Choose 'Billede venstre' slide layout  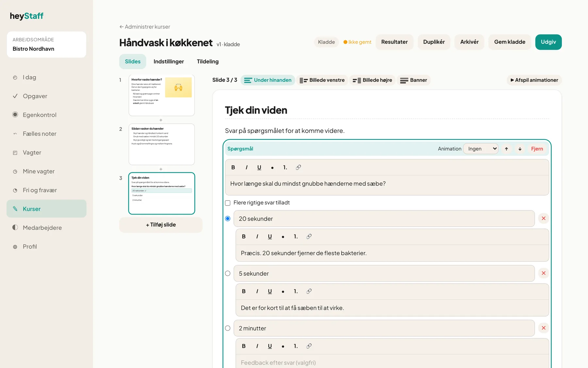click(322, 80)
